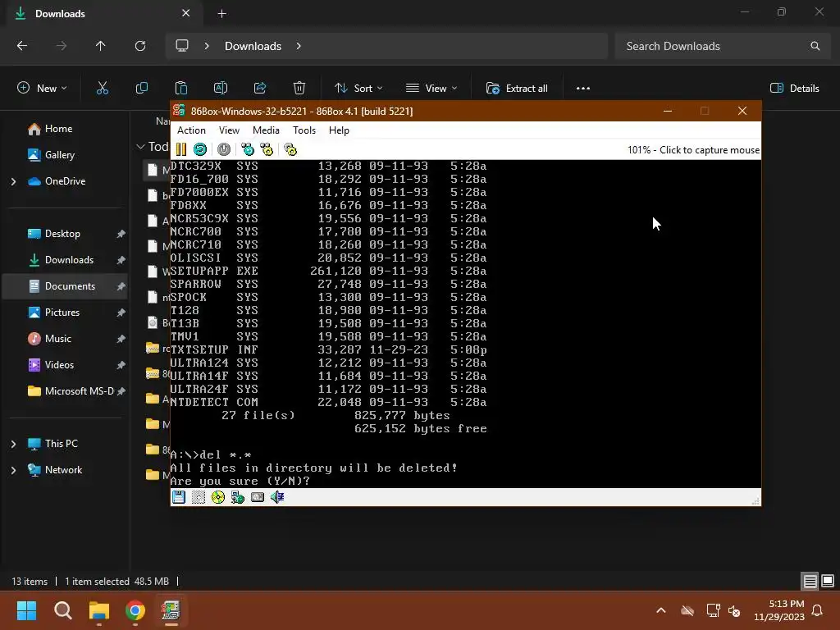Click Delete trash icon in Explorer toolbar
The image size is (840, 630).
(x=299, y=89)
